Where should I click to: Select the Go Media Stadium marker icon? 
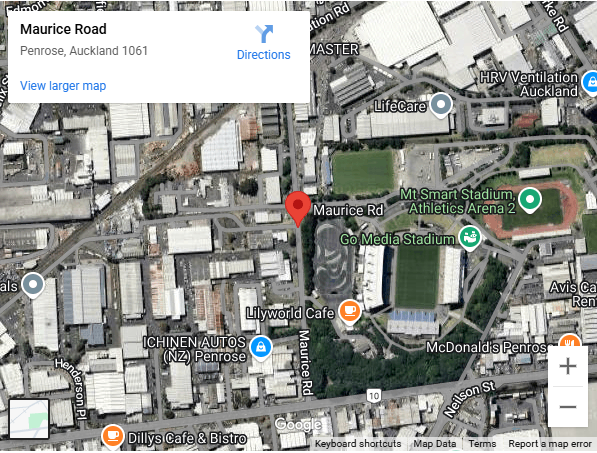point(470,238)
